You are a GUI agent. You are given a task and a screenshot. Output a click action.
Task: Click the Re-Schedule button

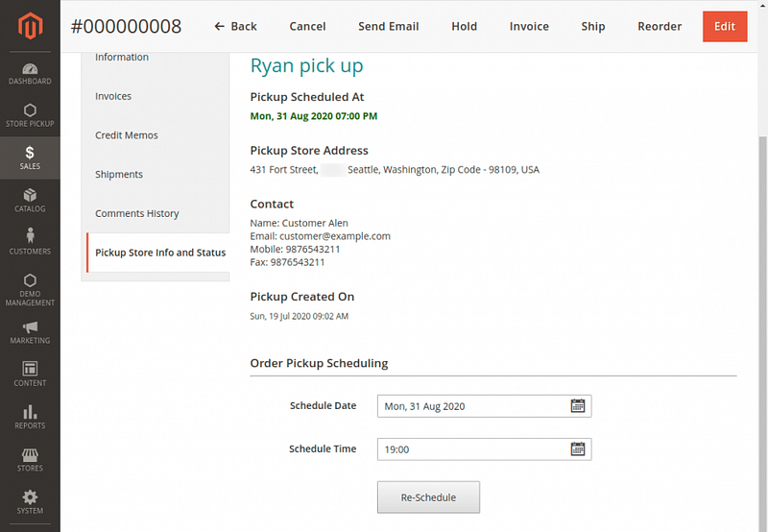pos(428,497)
